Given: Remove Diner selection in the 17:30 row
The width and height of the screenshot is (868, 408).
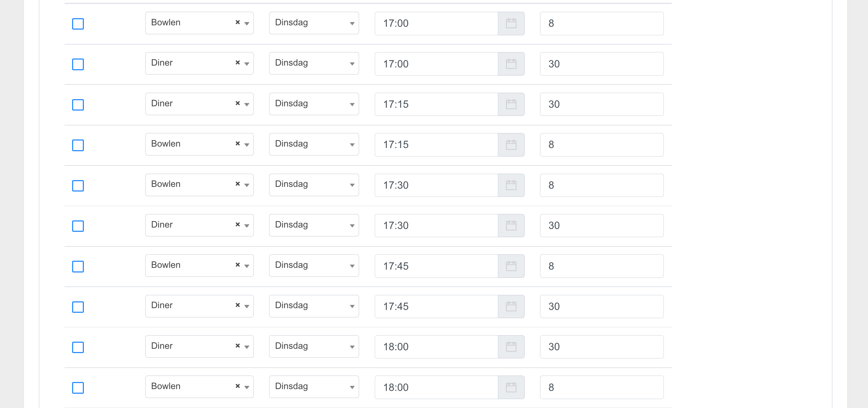Looking at the screenshot, I should point(238,225).
